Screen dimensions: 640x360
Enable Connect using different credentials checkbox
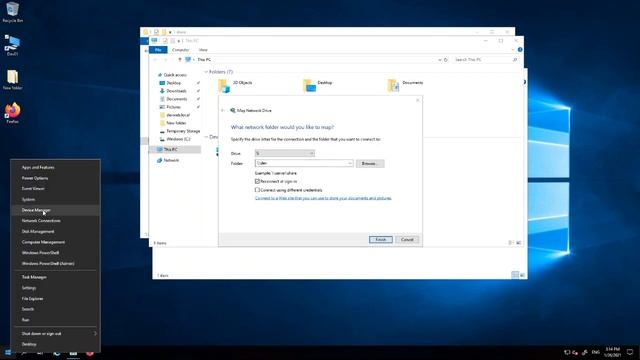pyautogui.click(x=257, y=190)
